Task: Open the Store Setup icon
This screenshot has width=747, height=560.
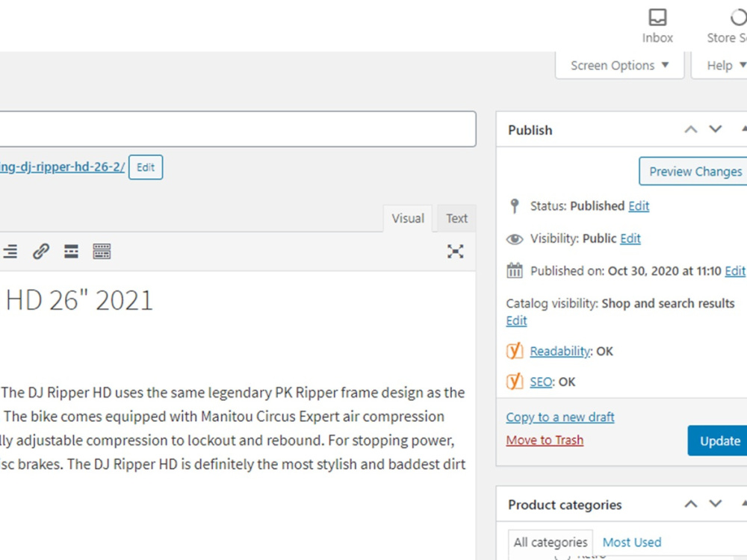Action: [x=727, y=25]
